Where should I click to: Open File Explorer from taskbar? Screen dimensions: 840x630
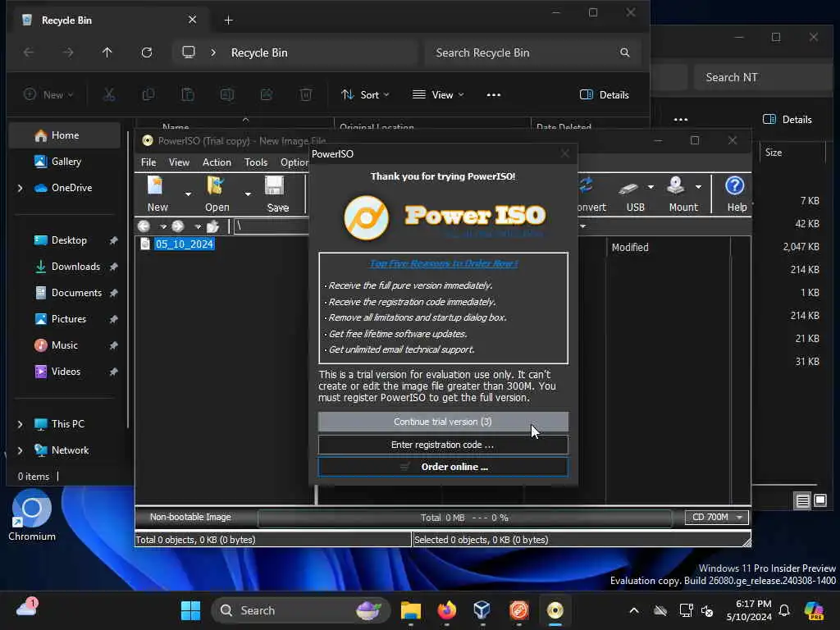point(411,610)
